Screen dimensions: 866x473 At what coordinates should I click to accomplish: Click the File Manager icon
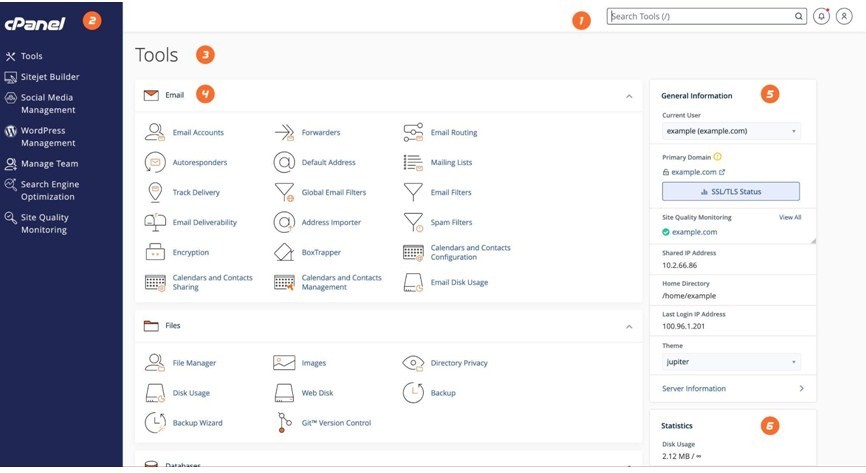pos(155,362)
